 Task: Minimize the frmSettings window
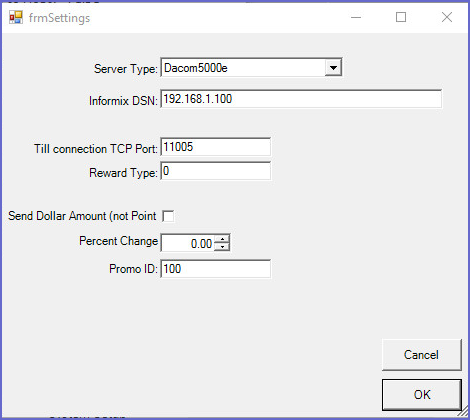(356, 17)
